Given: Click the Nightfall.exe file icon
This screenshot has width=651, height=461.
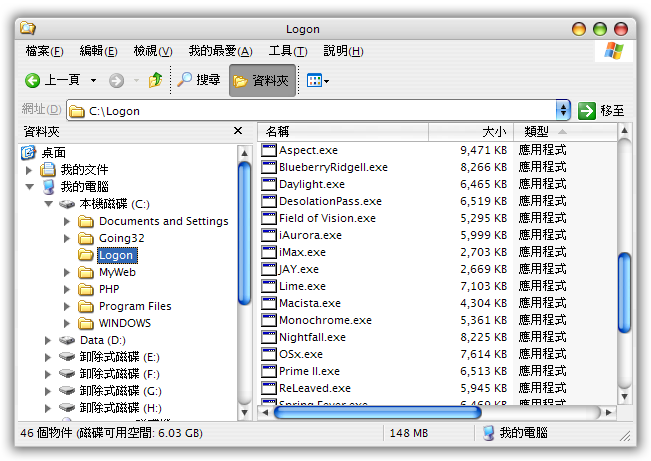Looking at the screenshot, I should 269,337.
